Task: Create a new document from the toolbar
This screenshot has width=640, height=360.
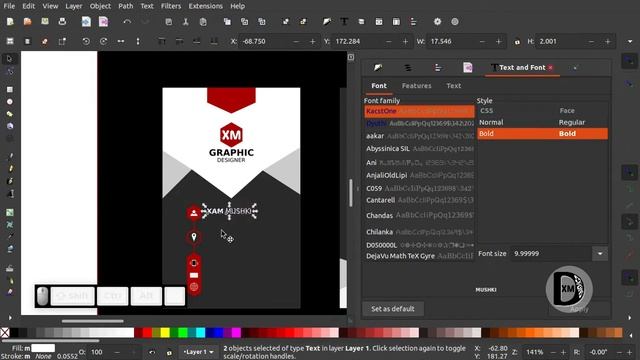Action: (10, 22)
